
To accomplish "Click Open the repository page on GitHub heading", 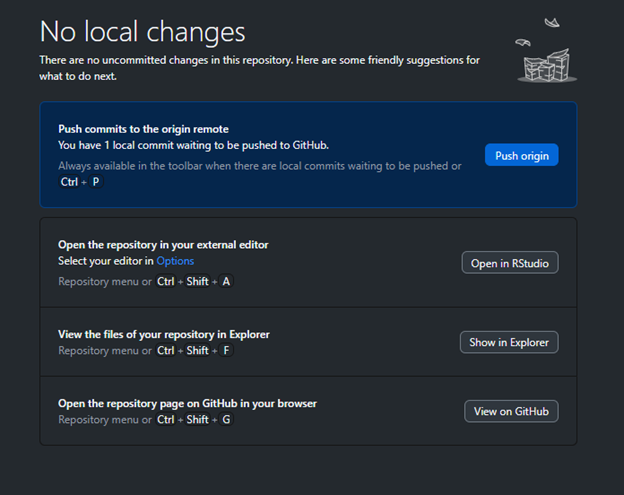I will tap(187, 403).
